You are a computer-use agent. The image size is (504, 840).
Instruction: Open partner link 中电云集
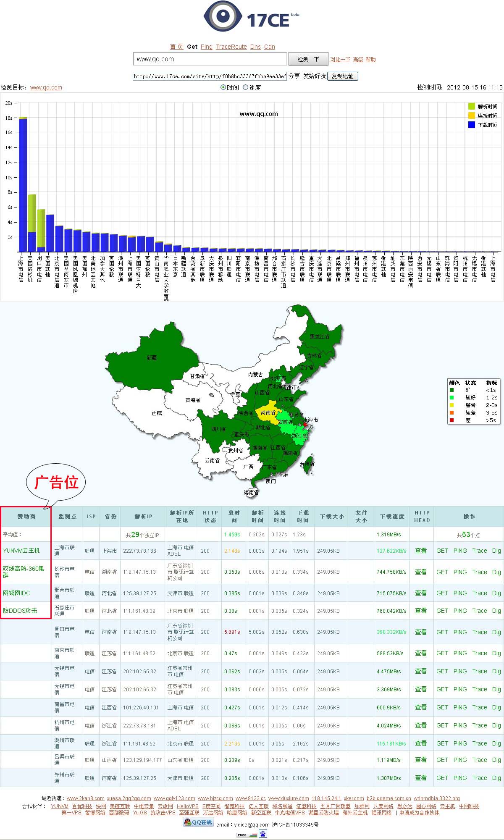144,806
